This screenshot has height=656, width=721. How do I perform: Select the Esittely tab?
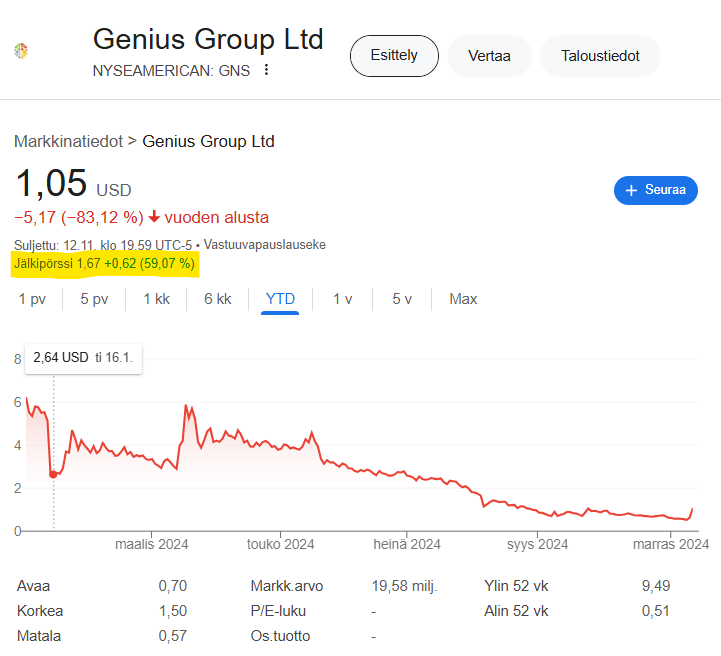click(x=395, y=56)
